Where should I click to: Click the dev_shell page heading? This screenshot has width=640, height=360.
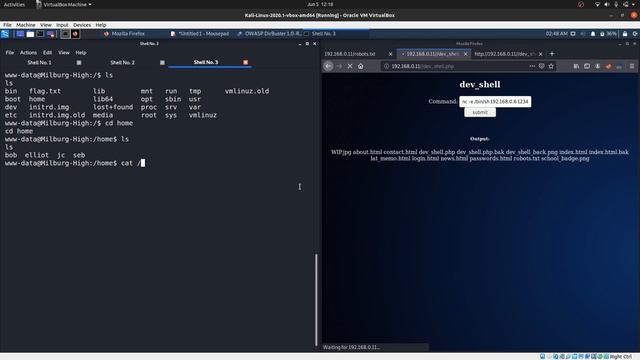click(480, 84)
